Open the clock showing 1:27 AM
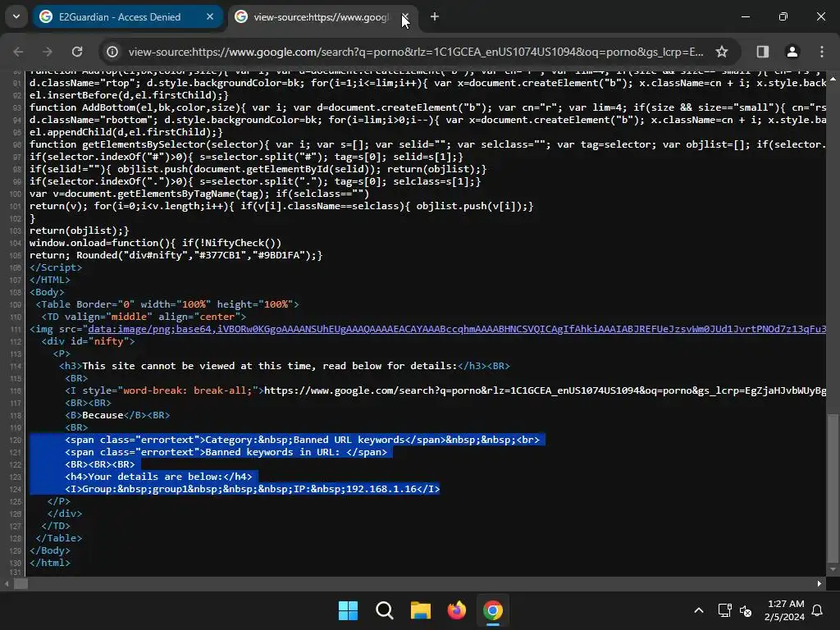The height and width of the screenshot is (630, 840). point(785,610)
